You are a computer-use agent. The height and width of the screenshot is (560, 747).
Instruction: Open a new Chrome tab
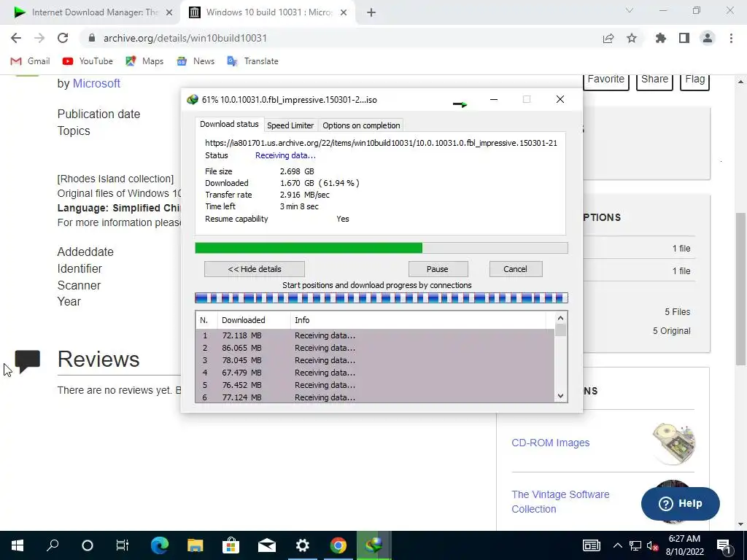click(371, 13)
